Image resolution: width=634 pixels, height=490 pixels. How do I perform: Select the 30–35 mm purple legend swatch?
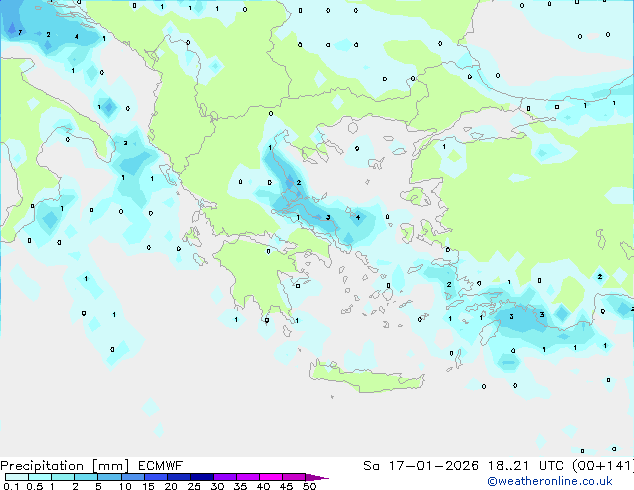pos(225,477)
